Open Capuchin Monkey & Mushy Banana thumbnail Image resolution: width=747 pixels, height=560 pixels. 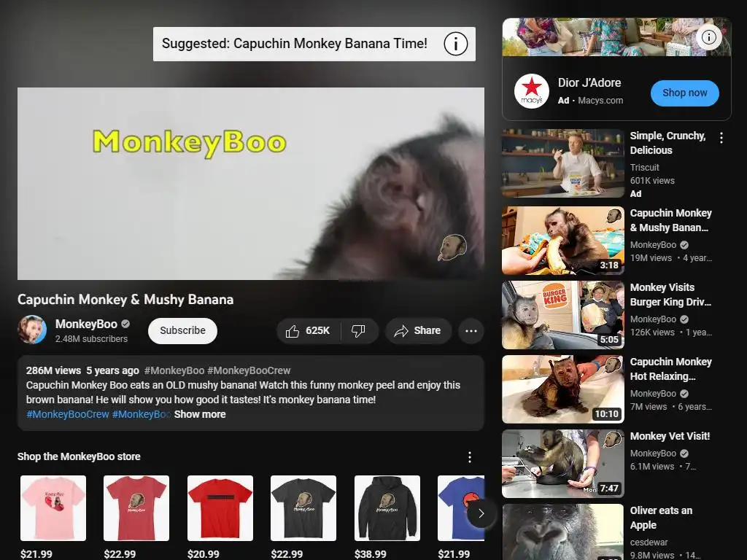click(562, 241)
